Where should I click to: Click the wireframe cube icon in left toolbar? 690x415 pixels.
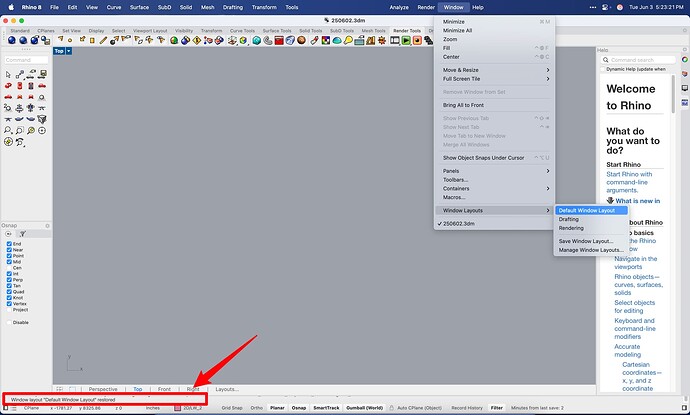[42, 119]
